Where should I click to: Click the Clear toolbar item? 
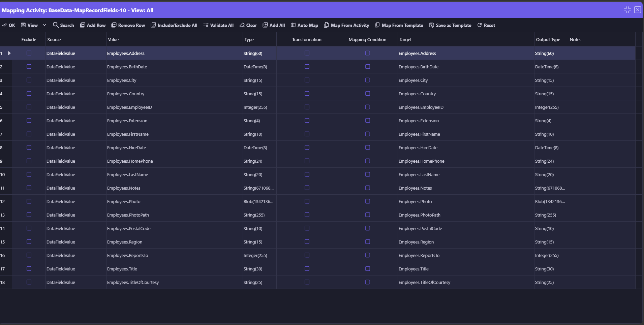pos(248,25)
